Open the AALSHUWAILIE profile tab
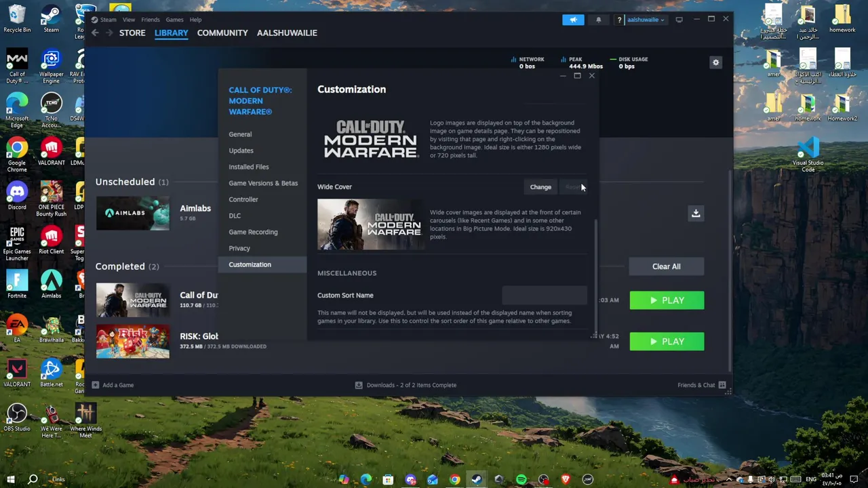 287,33
